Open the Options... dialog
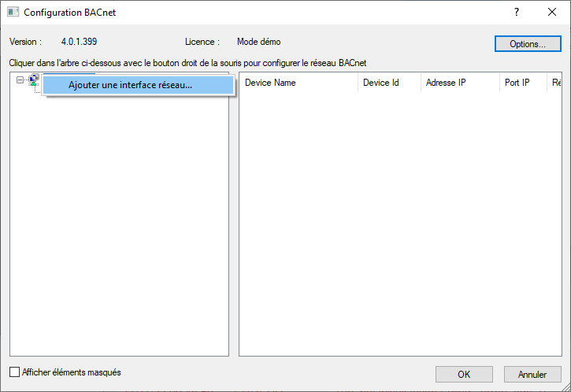 pyautogui.click(x=528, y=43)
